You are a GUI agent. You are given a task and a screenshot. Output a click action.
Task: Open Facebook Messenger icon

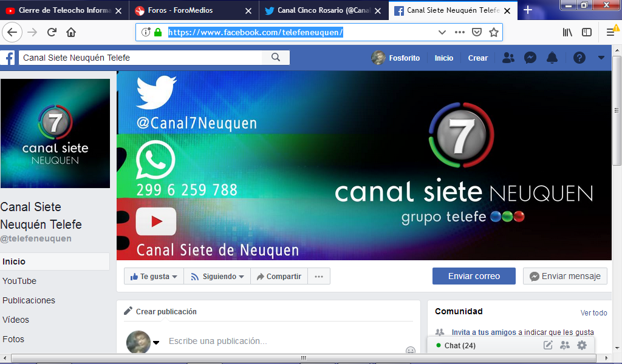click(x=530, y=58)
